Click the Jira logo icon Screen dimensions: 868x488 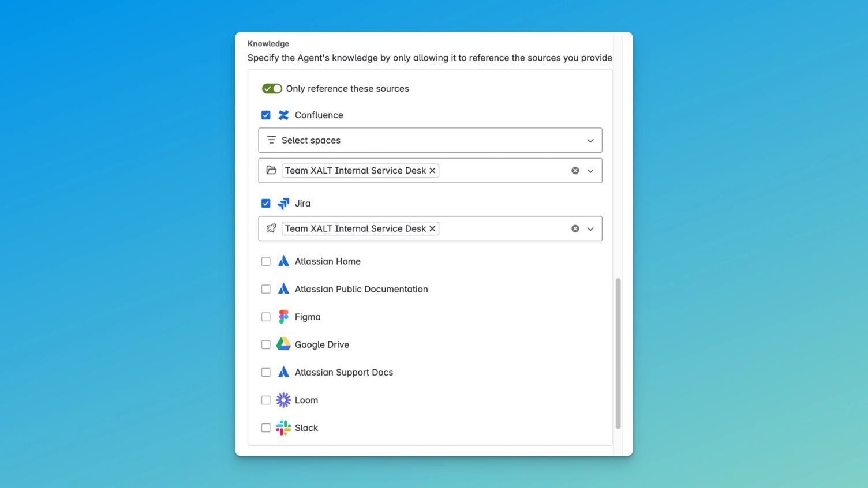[x=283, y=203]
